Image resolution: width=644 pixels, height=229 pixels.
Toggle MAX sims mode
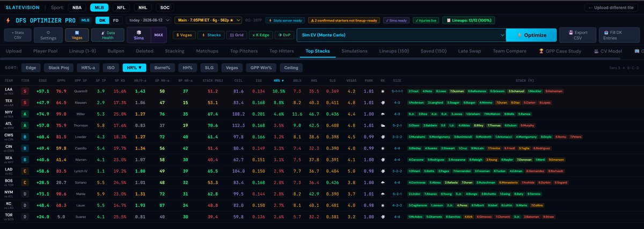pyautogui.click(x=158, y=35)
